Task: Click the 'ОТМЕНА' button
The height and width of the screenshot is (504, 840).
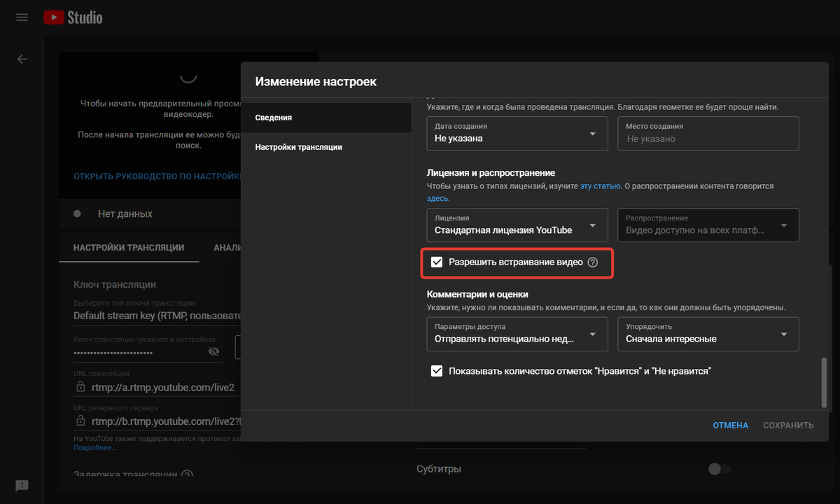Action: click(730, 425)
